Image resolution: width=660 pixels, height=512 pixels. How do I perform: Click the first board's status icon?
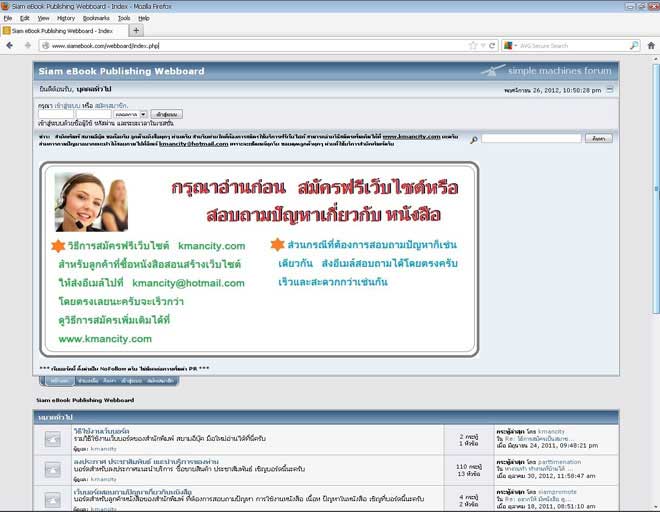coord(53,440)
